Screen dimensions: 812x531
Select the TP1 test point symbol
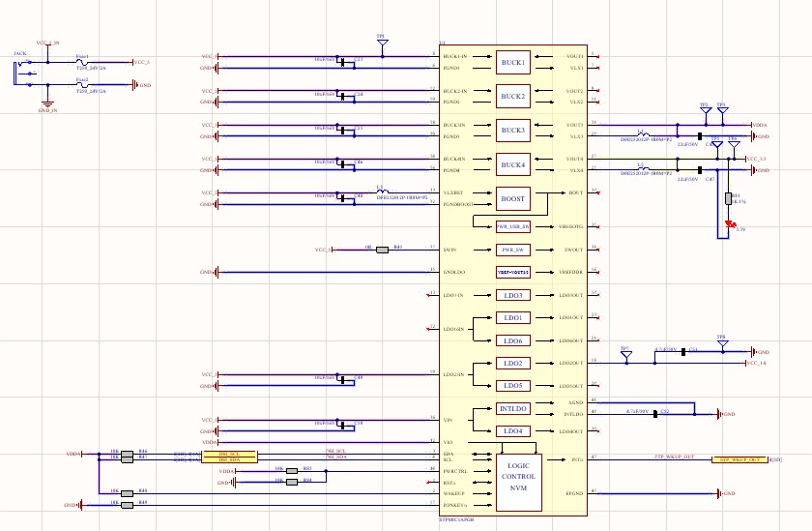click(382, 44)
